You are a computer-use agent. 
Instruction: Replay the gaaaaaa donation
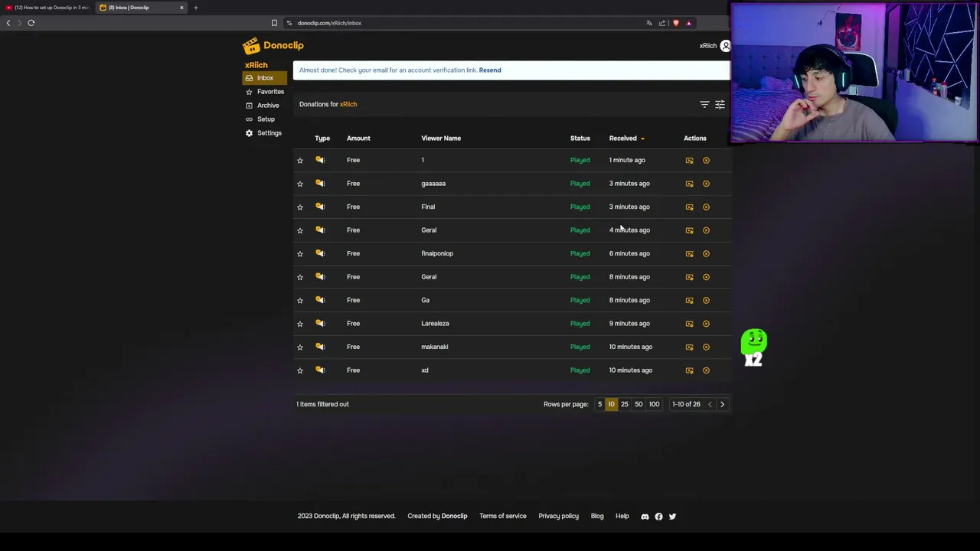[706, 184]
